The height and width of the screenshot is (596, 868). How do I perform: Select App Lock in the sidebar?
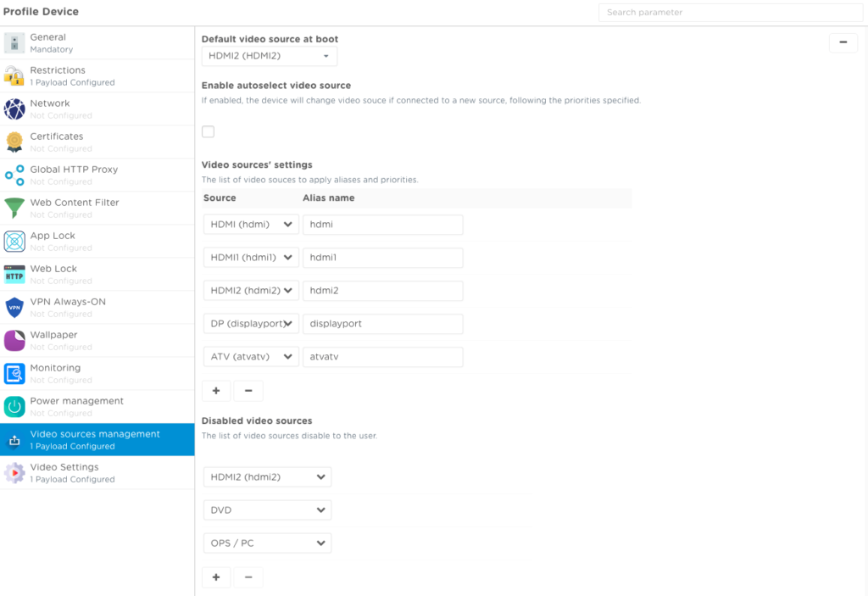(53, 241)
